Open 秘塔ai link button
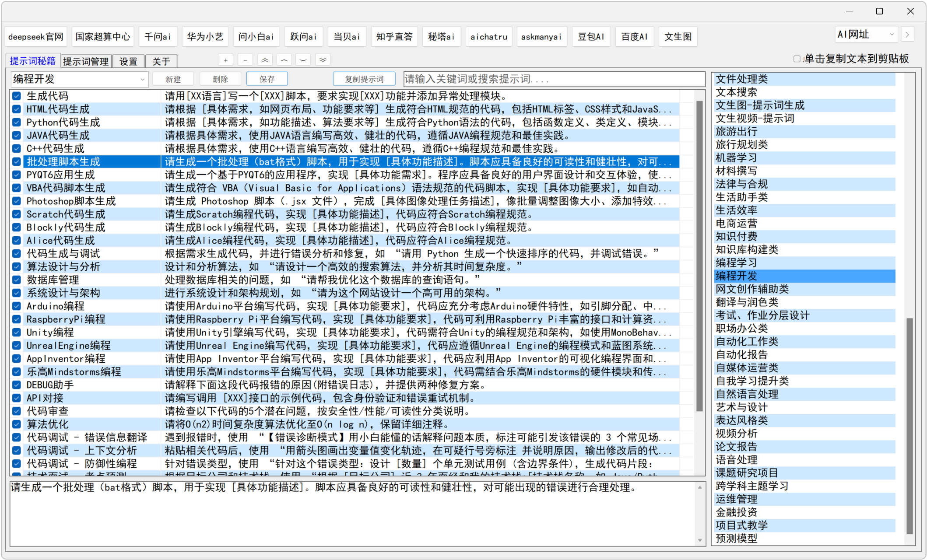927x560 pixels. pos(442,37)
